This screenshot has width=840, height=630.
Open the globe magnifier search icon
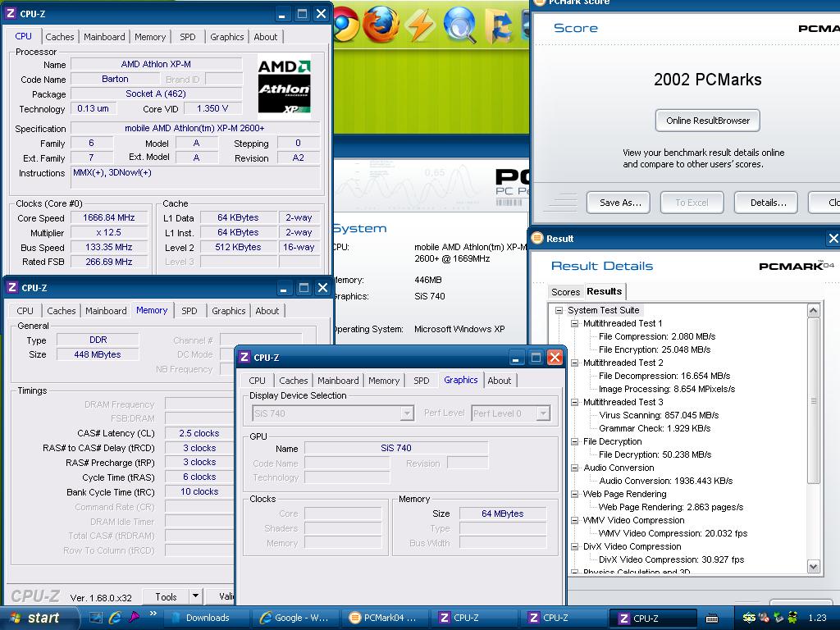pyautogui.click(x=459, y=25)
